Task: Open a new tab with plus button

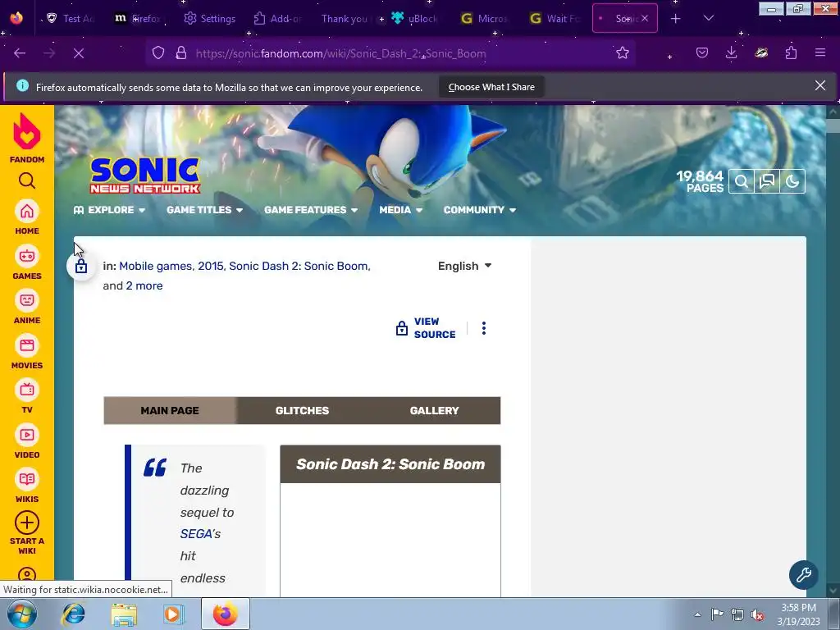Action: pos(676,19)
